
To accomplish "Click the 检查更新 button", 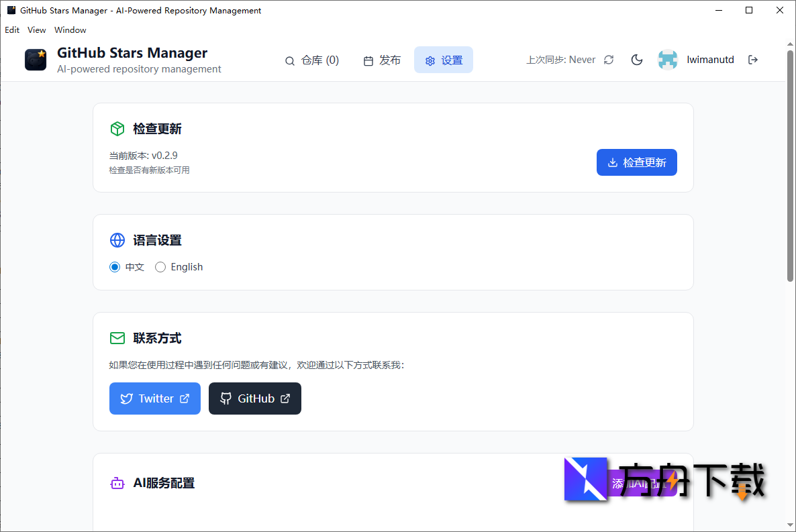I will [x=636, y=162].
